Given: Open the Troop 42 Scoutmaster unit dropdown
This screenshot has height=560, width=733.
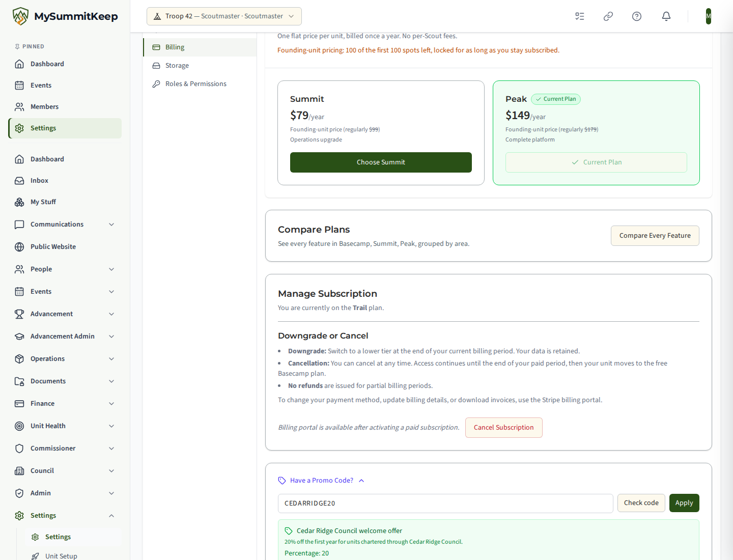Looking at the screenshot, I should pyautogui.click(x=224, y=16).
